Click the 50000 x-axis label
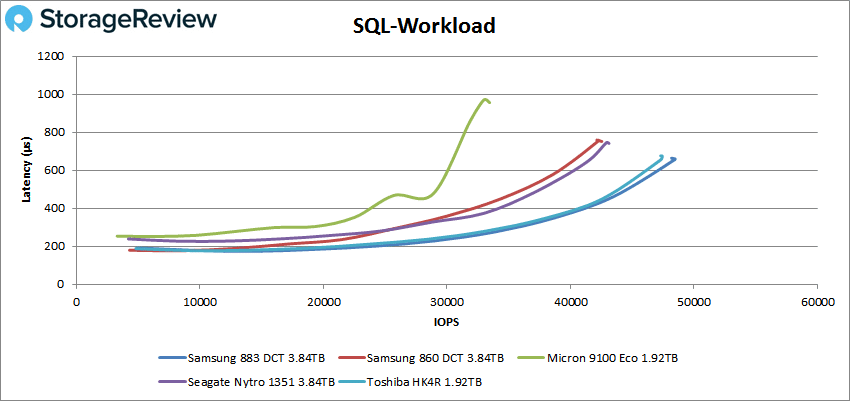This screenshot has height=401, width=850. (x=694, y=303)
